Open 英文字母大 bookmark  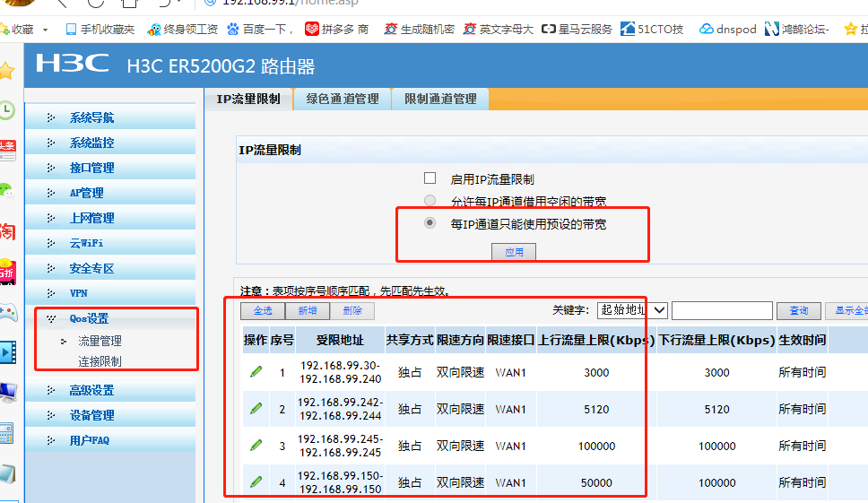click(x=499, y=30)
